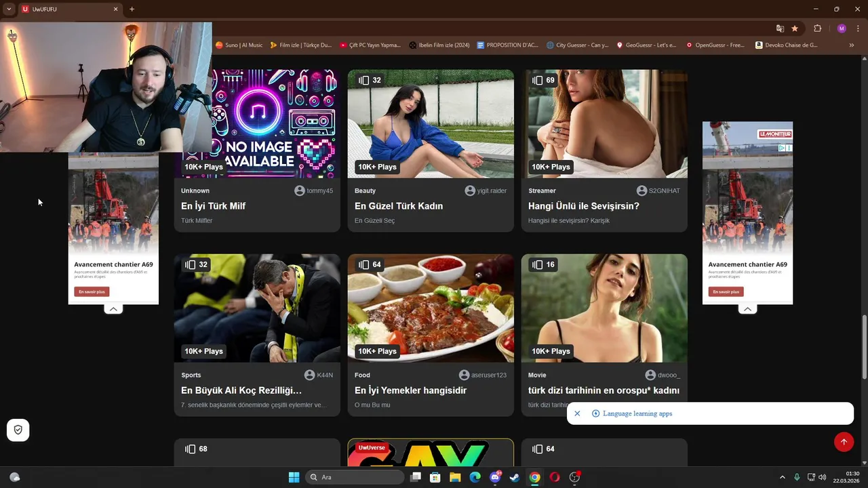Open the Hangi Ünlü ile Sevişirsin? title
The image size is (868, 488).
pyautogui.click(x=584, y=206)
